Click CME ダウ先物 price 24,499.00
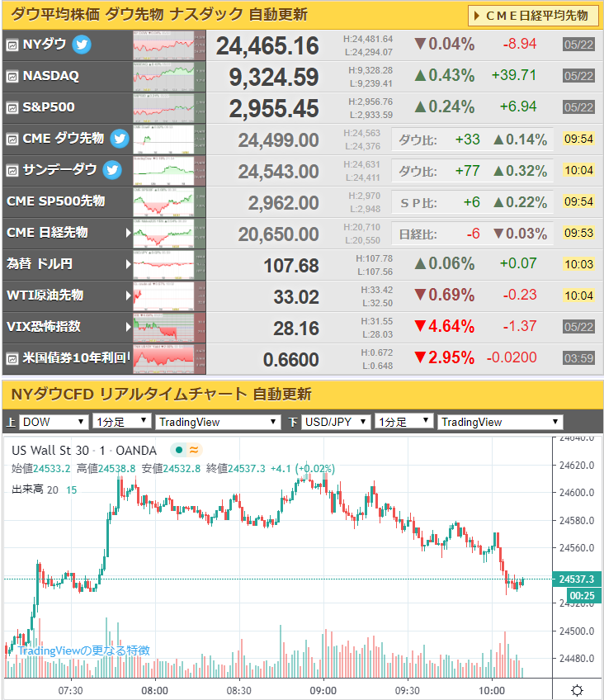This screenshot has height=700, width=604. [x=278, y=140]
